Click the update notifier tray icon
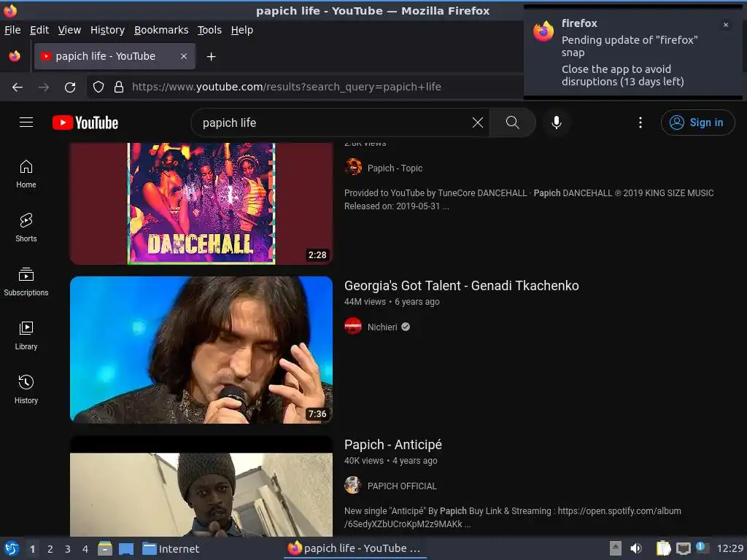The image size is (747, 560). click(x=702, y=548)
